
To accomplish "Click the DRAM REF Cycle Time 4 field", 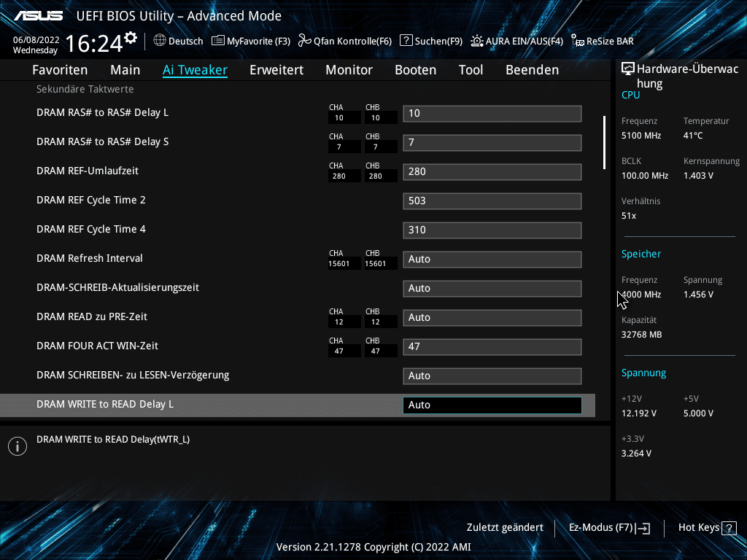I will pyautogui.click(x=492, y=230).
